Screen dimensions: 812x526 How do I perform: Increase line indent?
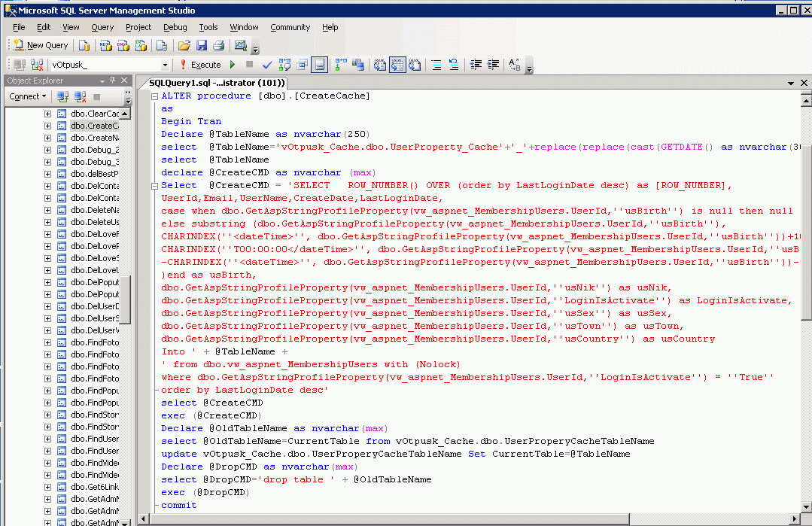494,65
